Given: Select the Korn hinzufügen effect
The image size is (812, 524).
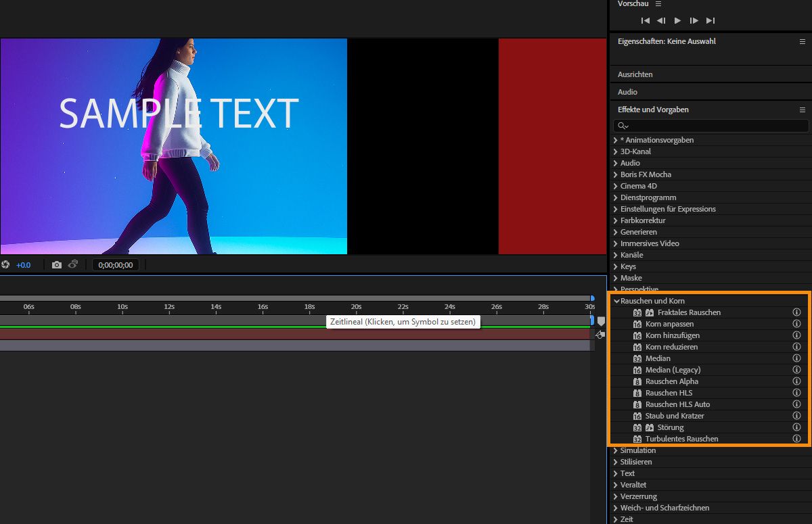Looking at the screenshot, I should coord(672,335).
